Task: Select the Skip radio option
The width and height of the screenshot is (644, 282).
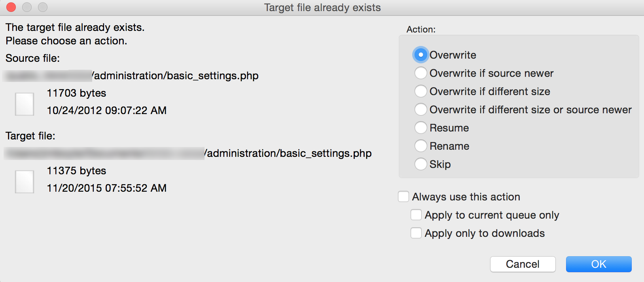Action: 420,164
